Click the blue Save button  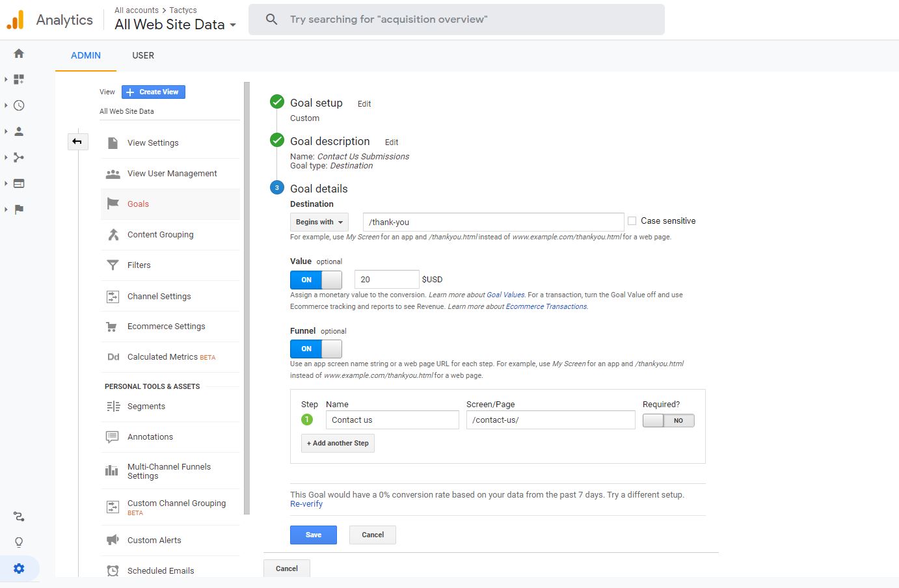[x=314, y=535]
